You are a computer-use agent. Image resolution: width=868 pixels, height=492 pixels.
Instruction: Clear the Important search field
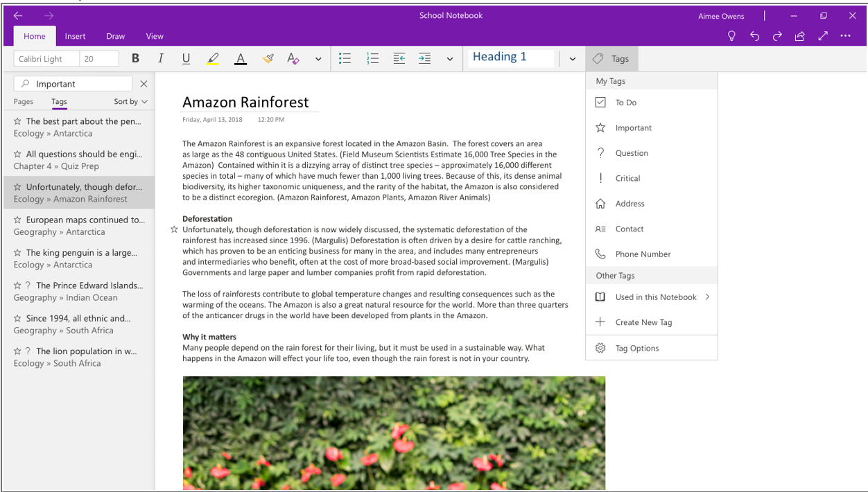144,83
